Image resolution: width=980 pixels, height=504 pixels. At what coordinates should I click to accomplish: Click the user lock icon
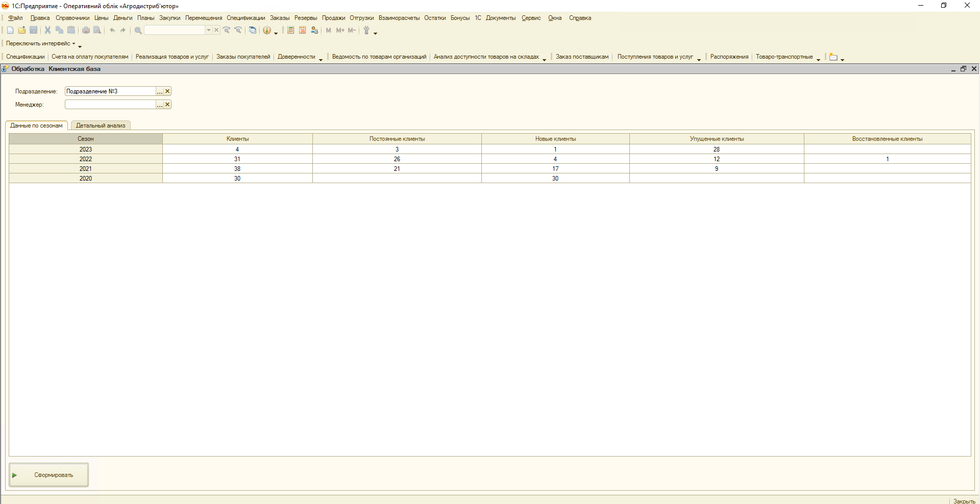[x=314, y=31]
